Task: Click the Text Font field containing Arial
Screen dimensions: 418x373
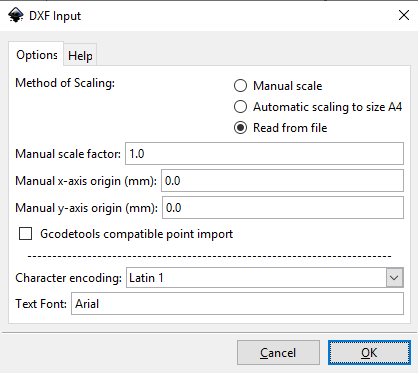Action: pyautogui.click(x=237, y=304)
